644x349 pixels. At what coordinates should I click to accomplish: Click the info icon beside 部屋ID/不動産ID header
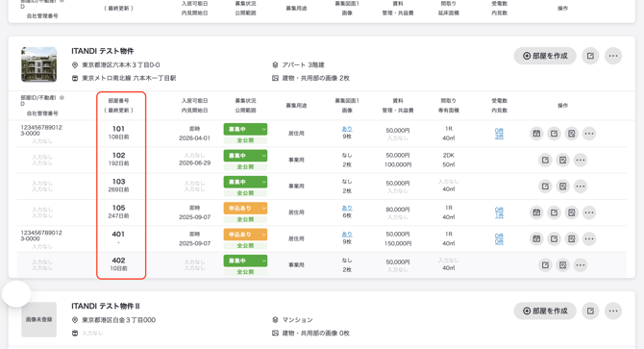(62, 98)
